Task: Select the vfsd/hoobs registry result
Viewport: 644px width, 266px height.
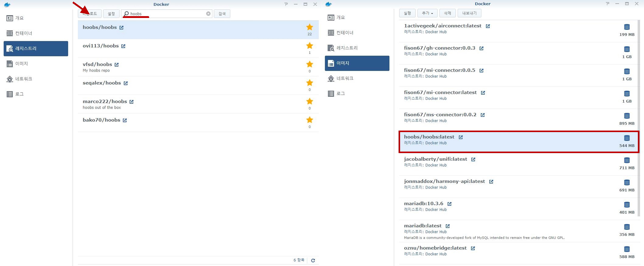Action: click(198, 67)
